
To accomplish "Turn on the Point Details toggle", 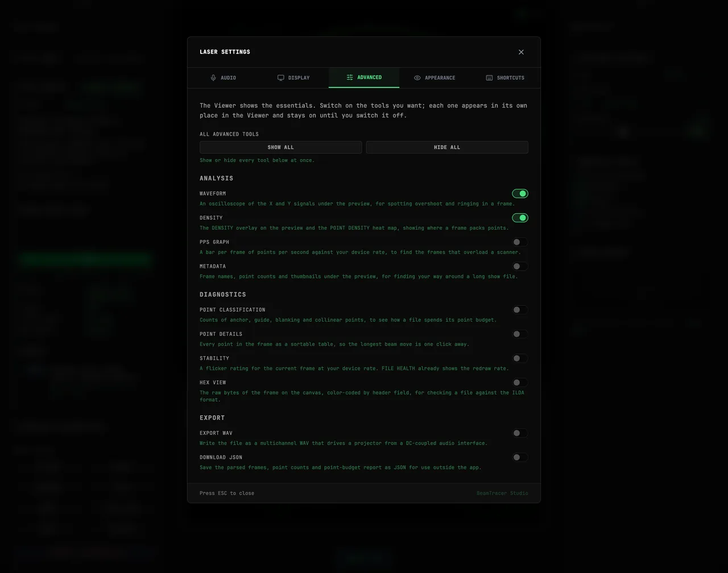I will [x=520, y=334].
